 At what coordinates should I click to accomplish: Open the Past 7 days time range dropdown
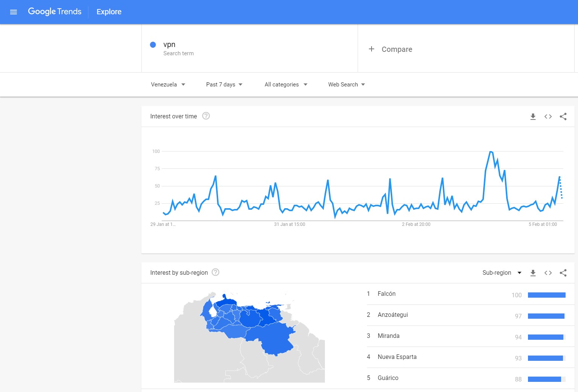pyautogui.click(x=224, y=85)
